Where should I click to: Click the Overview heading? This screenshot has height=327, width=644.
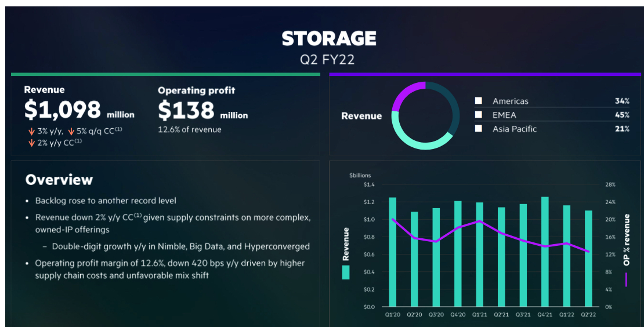59,180
